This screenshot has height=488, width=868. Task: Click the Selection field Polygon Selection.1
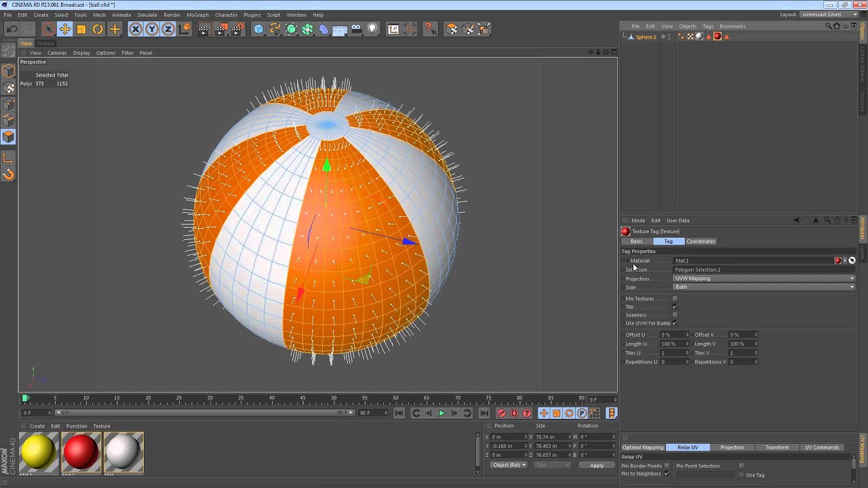764,270
